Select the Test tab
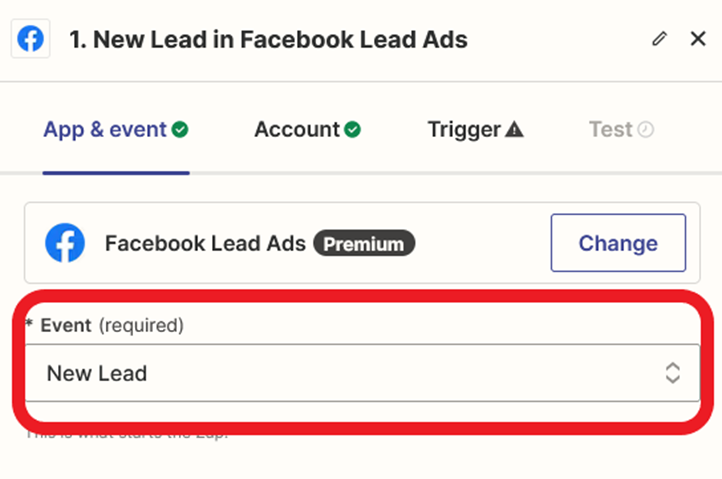Image resolution: width=722 pixels, height=479 pixels. click(610, 130)
